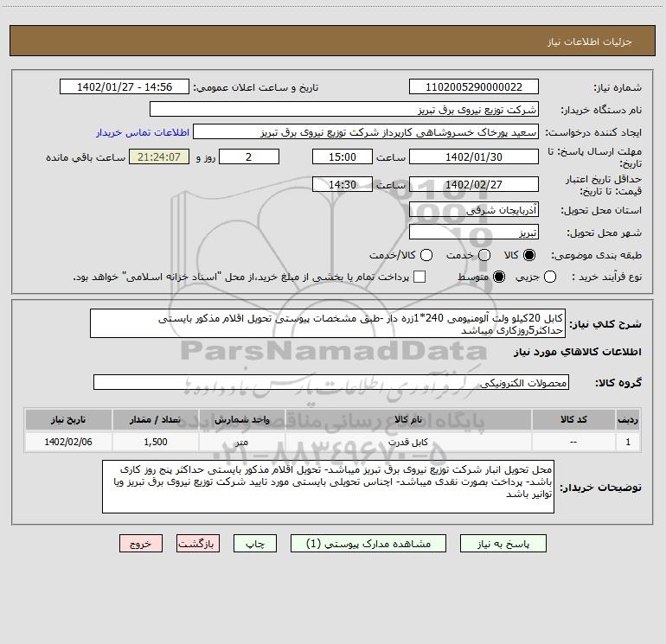Click the deadline hour field 15:00
666x644 pixels.
pyautogui.click(x=343, y=156)
